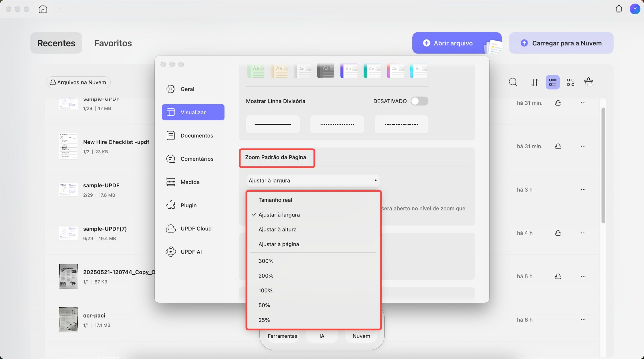644x359 pixels.
Task: Switch to the Favoritos tab
Action: (113, 43)
